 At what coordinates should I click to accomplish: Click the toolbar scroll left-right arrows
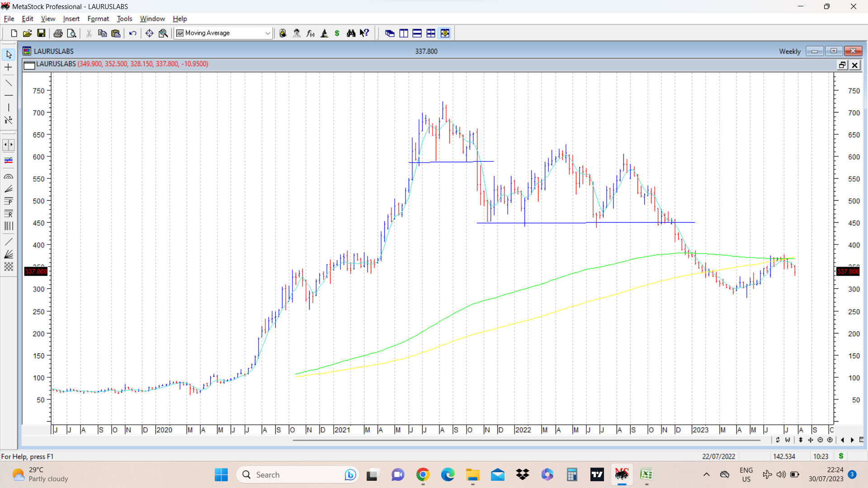(x=9, y=145)
